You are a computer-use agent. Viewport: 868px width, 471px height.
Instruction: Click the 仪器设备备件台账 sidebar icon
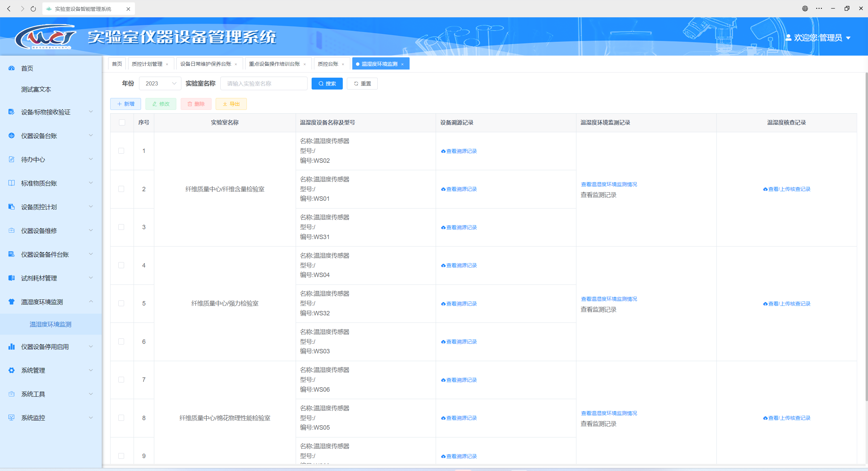click(x=12, y=254)
